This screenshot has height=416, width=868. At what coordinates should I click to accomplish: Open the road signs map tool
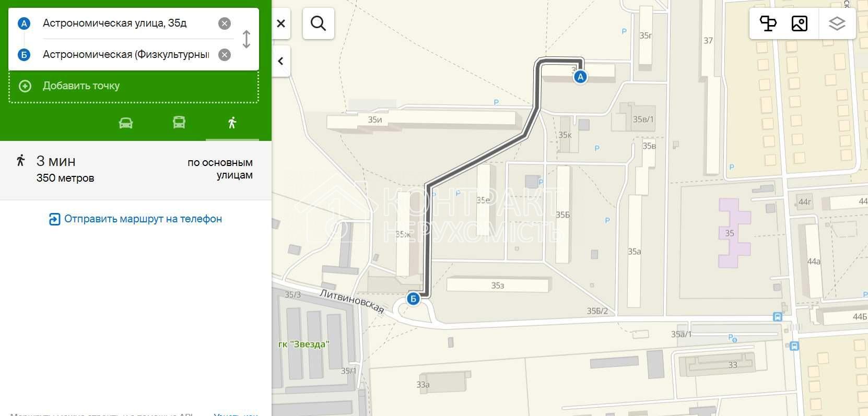tap(768, 23)
